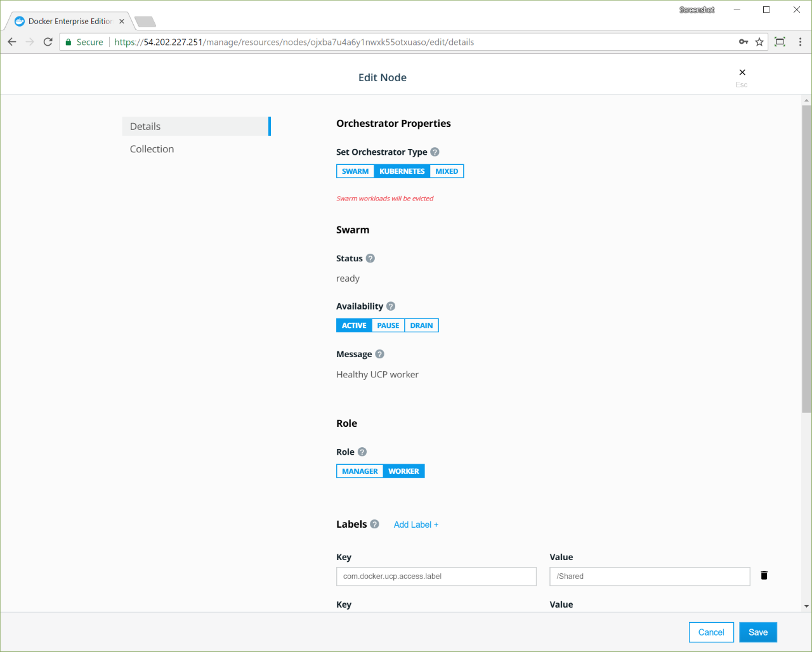Save the node changes
The height and width of the screenshot is (652, 812).
(757, 632)
